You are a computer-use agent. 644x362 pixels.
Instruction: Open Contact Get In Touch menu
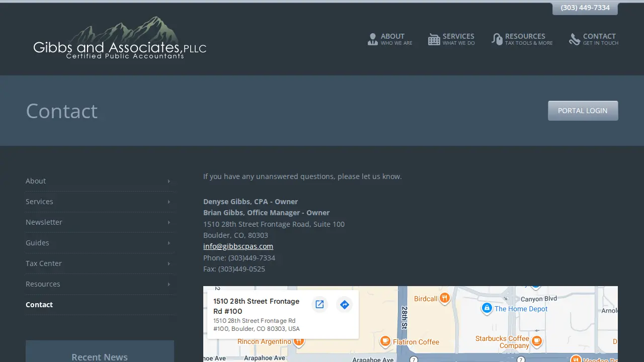pyautogui.click(x=594, y=39)
